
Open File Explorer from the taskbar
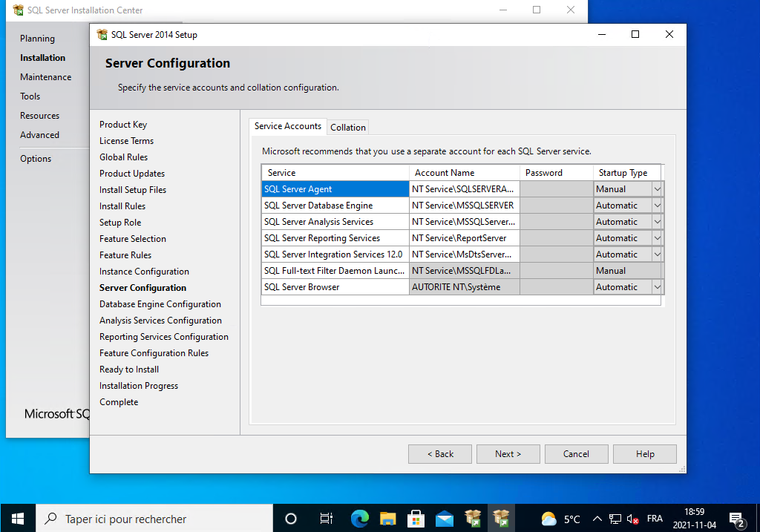(387, 519)
